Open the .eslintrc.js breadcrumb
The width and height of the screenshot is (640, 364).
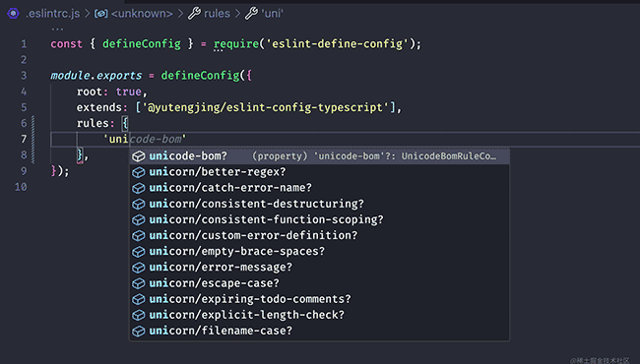click(x=52, y=14)
